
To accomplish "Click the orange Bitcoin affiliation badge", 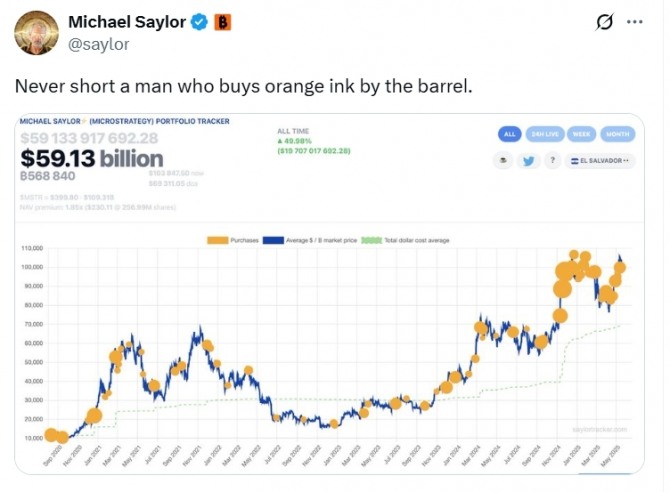I will point(222,22).
